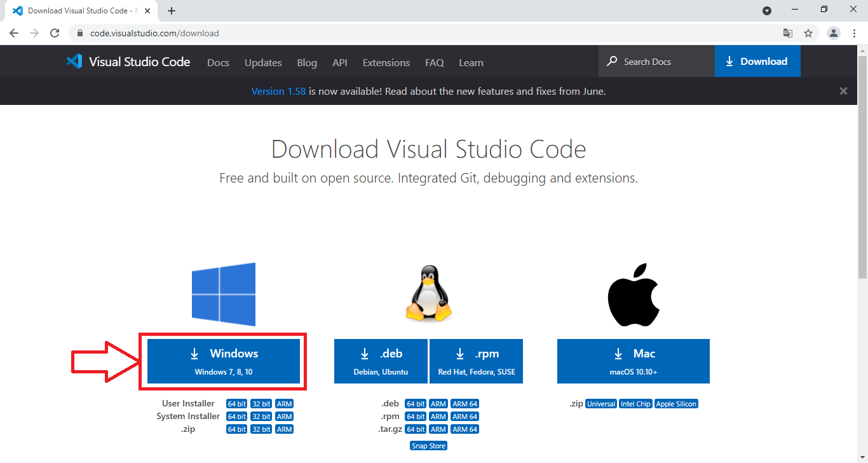Download the .deb Debian, Ubuntu package
This screenshot has width=868, height=463.
(381, 361)
